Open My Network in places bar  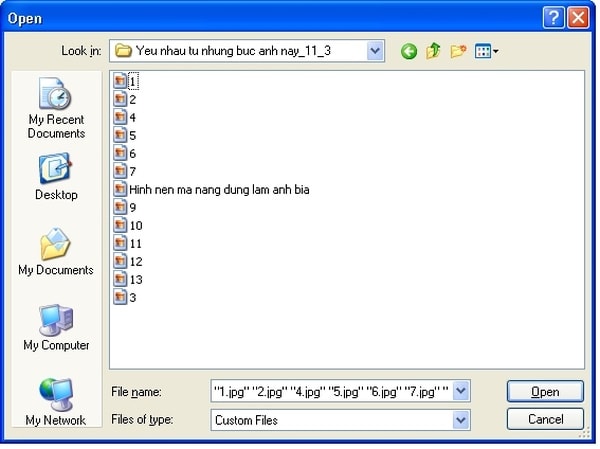56,402
